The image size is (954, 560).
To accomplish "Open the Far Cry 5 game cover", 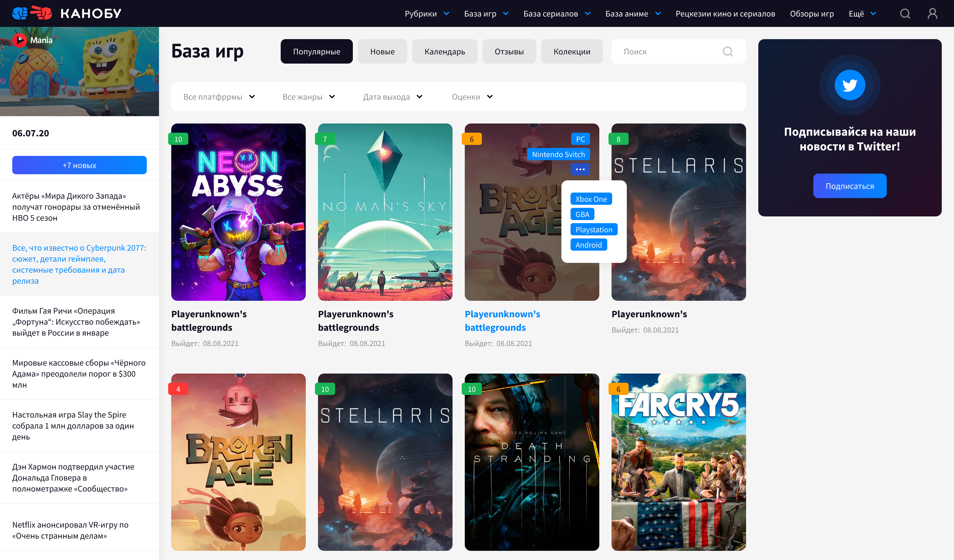I will click(x=678, y=462).
